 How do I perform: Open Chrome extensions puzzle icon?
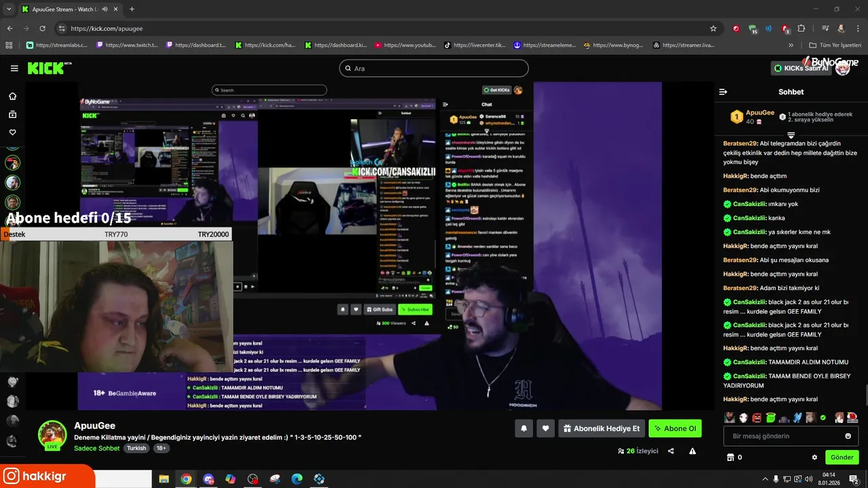click(x=802, y=28)
